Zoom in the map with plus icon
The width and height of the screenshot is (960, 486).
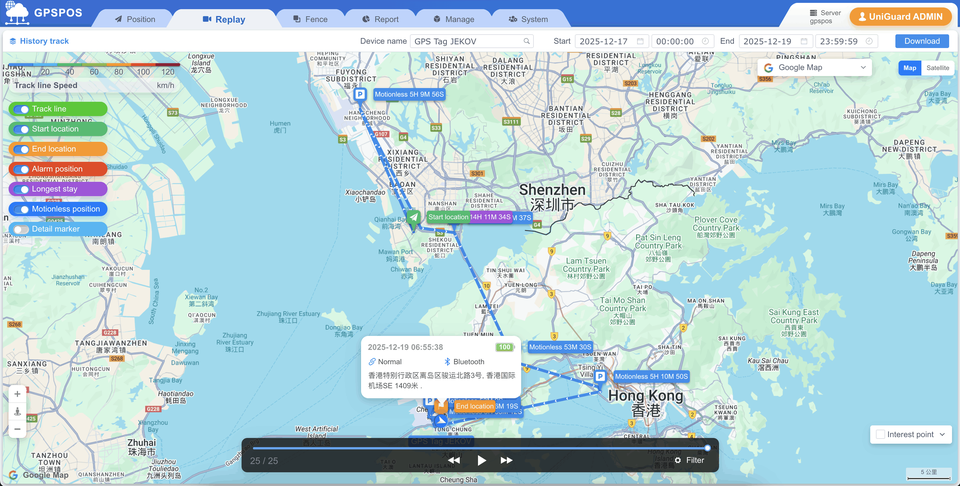pyautogui.click(x=17, y=394)
